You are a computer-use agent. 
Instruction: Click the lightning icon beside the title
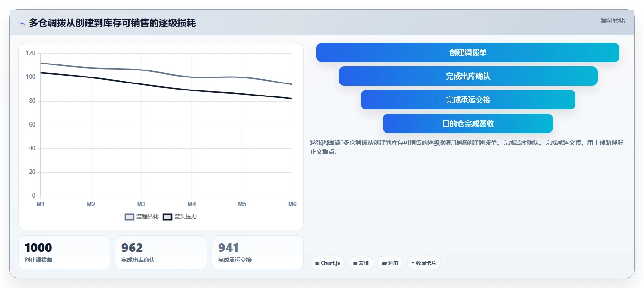tap(22, 23)
